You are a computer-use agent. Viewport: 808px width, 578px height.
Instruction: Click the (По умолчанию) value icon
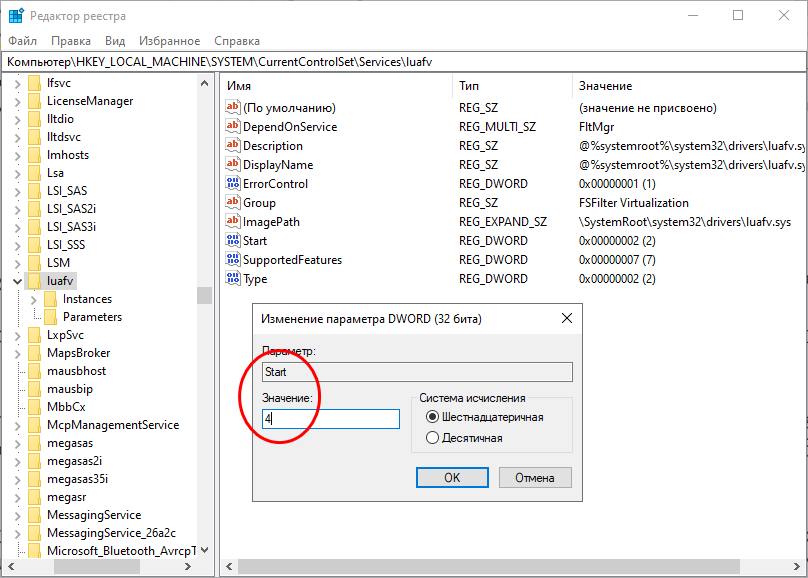coord(232,107)
